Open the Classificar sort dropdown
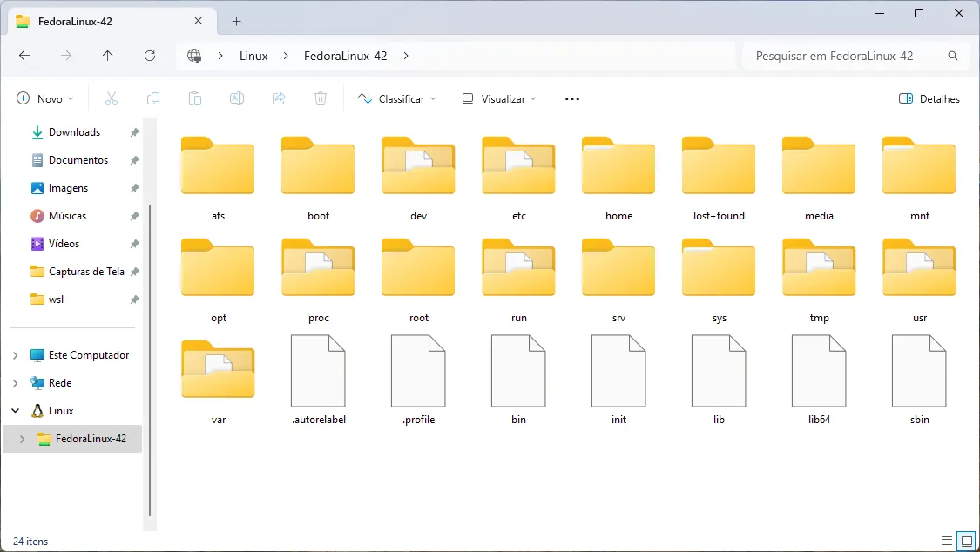 (397, 98)
